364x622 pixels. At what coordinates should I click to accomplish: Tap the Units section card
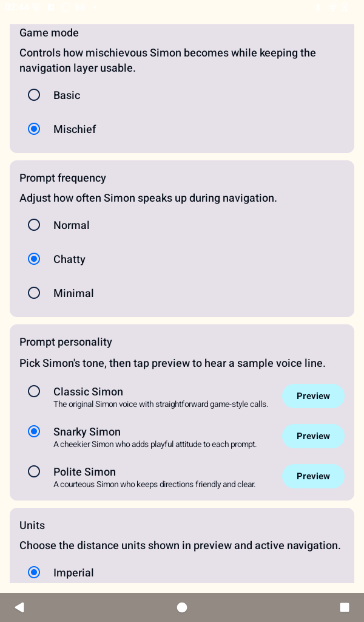(182, 535)
